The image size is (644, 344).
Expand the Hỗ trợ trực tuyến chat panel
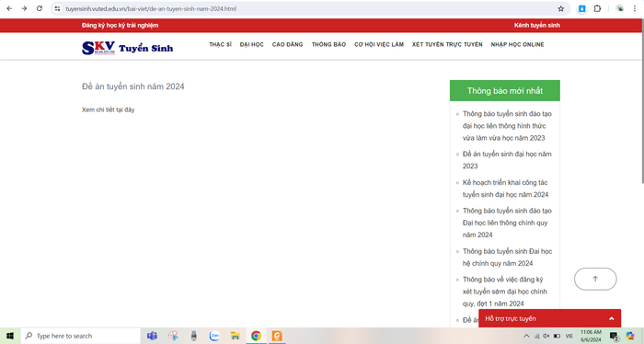[549, 318]
